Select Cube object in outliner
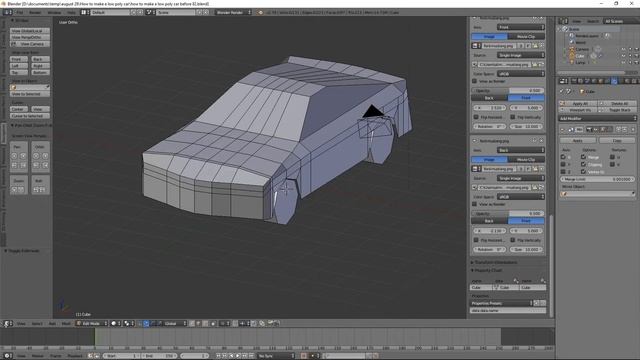Viewport: 640px width, 360px height. click(x=580, y=56)
